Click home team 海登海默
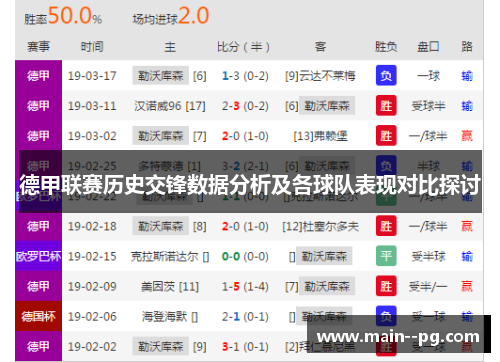Viewport: 500px width, 362px height. coord(170,316)
